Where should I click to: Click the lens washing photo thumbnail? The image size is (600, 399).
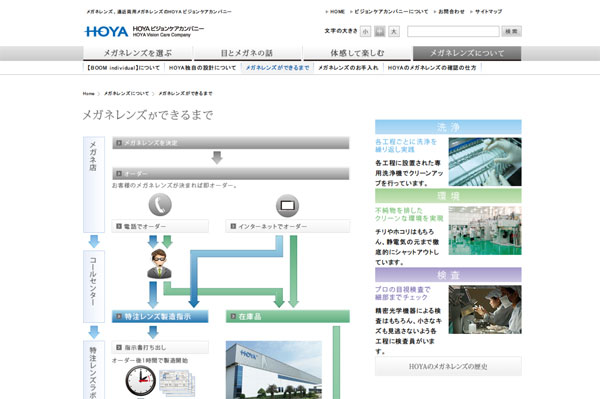(x=485, y=162)
